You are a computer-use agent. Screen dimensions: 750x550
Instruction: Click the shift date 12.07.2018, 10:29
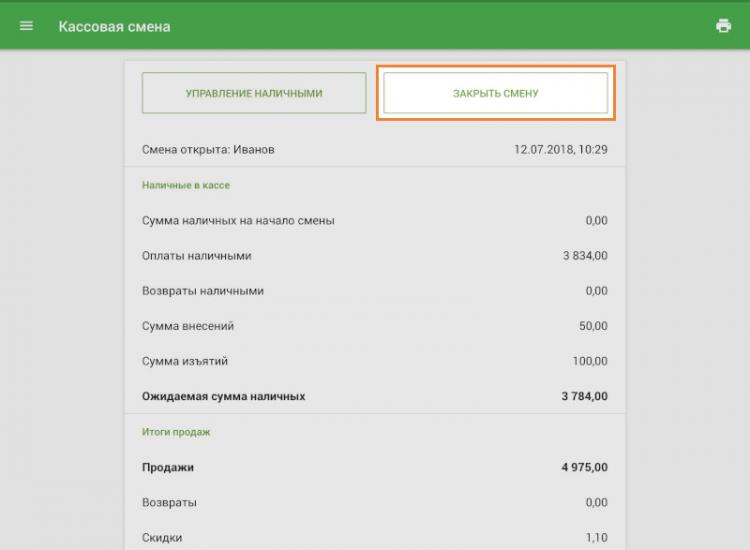560,150
